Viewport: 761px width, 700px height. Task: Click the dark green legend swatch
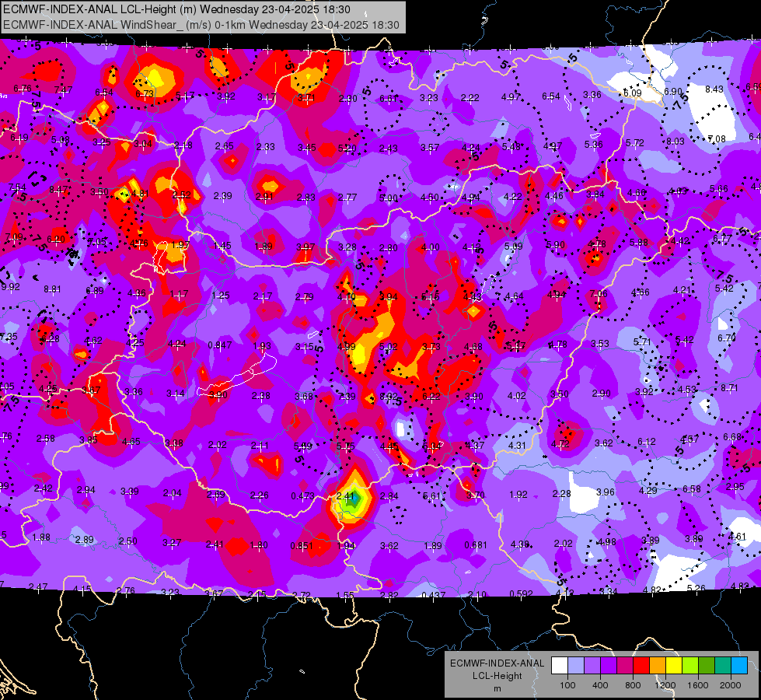click(707, 666)
